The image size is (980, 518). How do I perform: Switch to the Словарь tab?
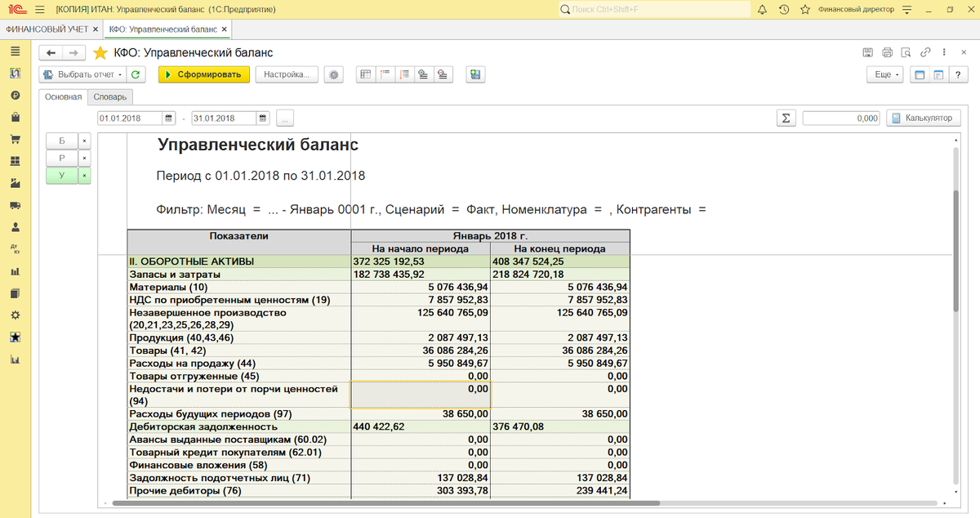tap(109, 96)
